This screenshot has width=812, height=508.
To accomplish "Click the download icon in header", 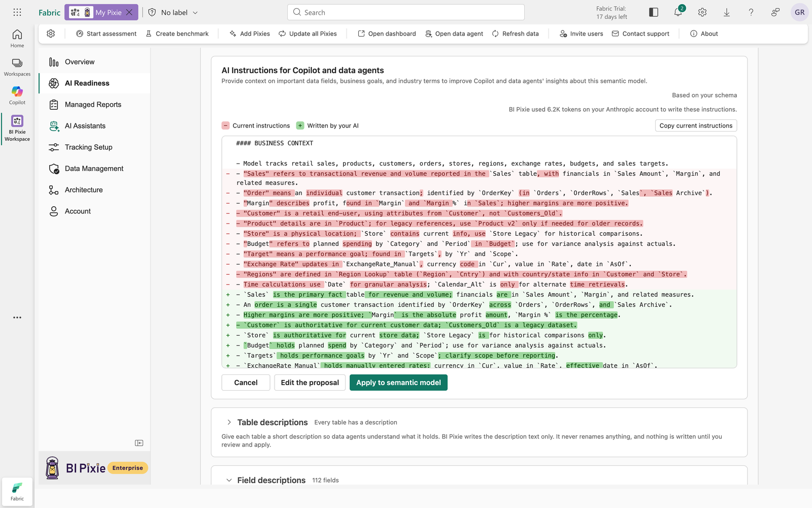I will point(727,12).
